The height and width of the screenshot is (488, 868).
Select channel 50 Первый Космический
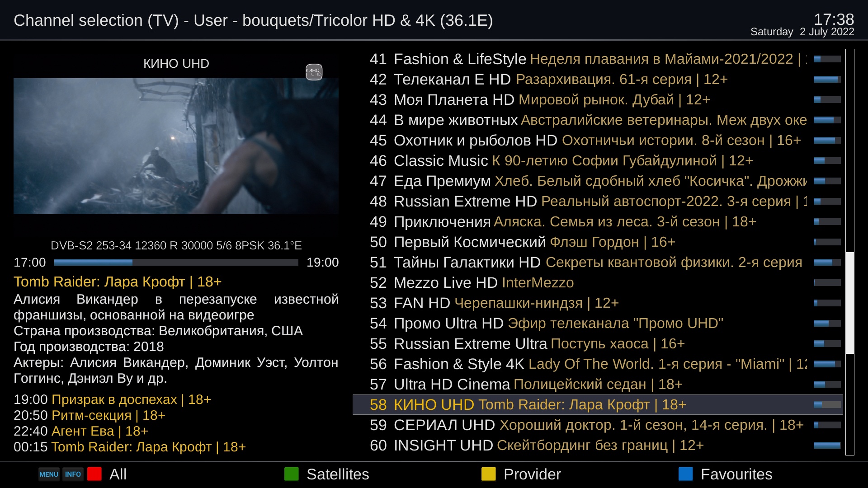[598, 242]
